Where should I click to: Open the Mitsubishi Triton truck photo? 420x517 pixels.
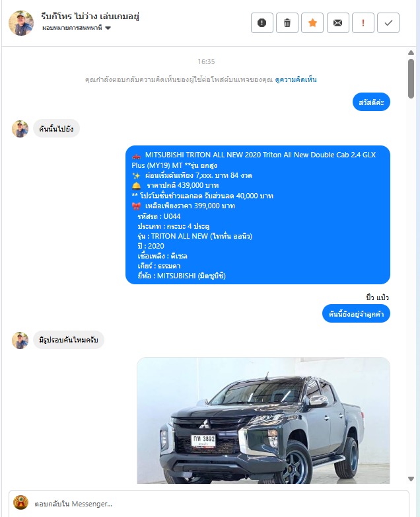click(263, 420)
